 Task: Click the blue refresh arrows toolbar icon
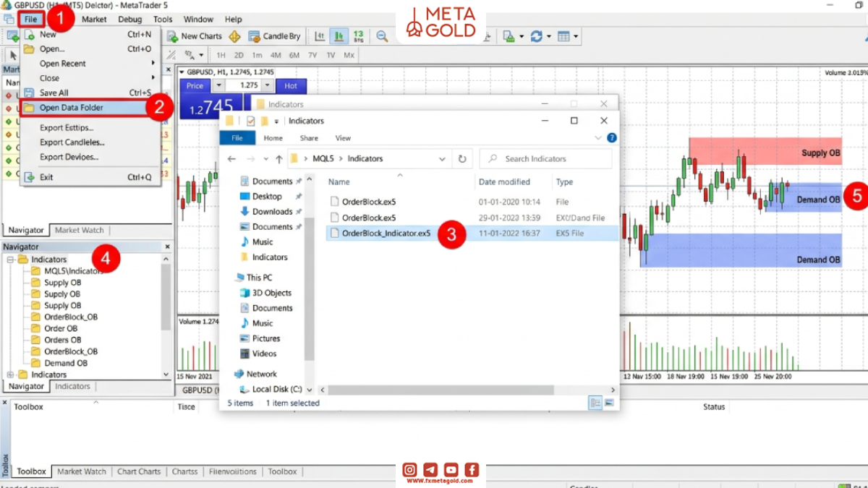[x=536, y=36]
